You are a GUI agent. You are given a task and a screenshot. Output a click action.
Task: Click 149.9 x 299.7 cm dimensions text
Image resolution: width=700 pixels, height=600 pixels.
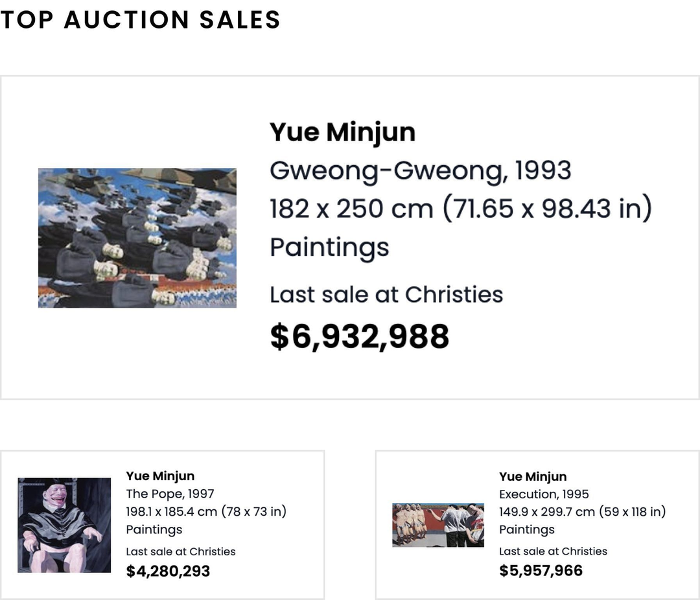tap(583, 512)
